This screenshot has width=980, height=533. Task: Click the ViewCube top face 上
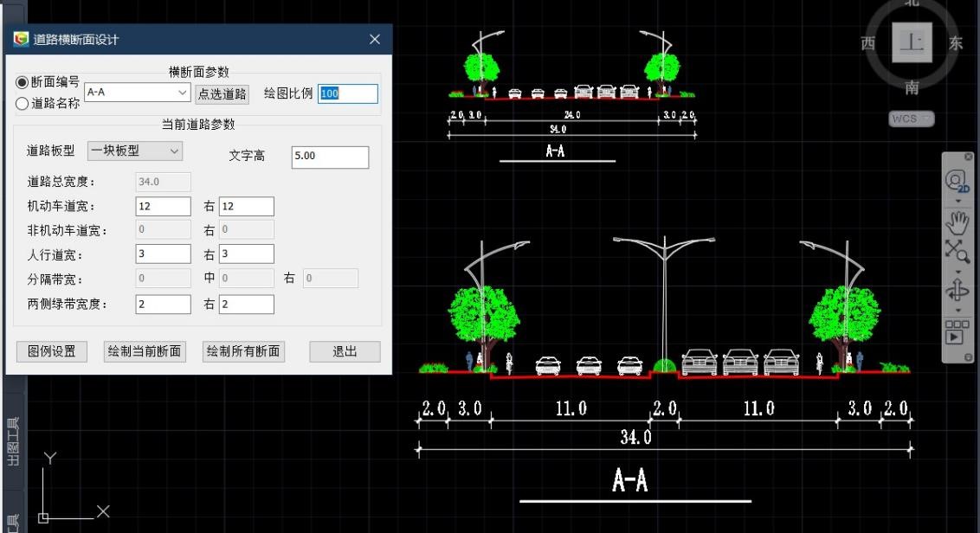coord(912,43)
